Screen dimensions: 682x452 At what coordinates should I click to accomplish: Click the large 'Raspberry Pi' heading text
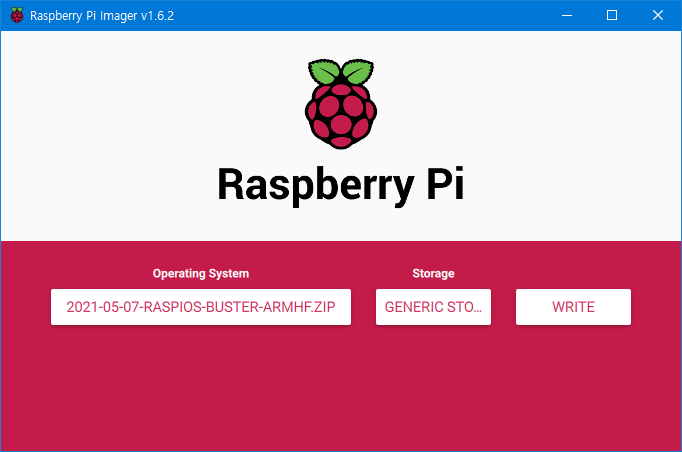tap(341, 185)
